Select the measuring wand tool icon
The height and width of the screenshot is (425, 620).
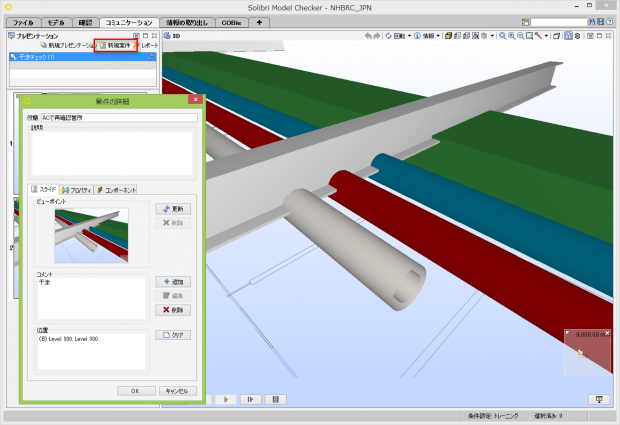pos(539,36)
